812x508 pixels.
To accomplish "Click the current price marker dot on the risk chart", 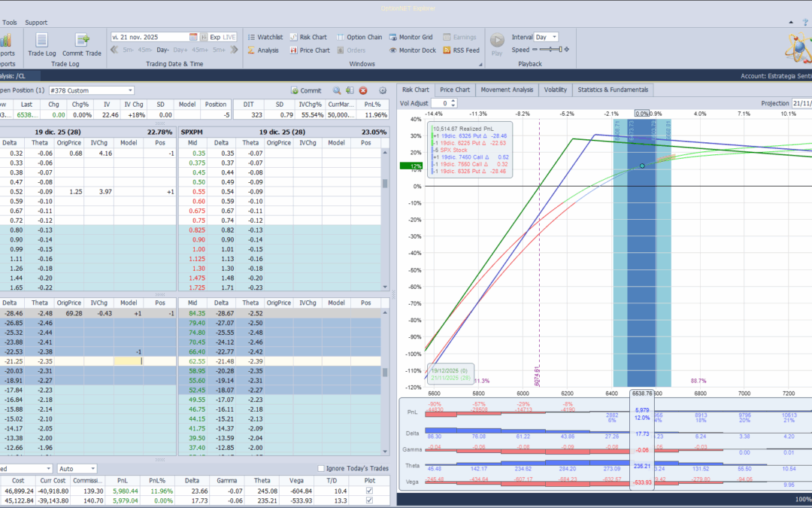I will 642,166.
